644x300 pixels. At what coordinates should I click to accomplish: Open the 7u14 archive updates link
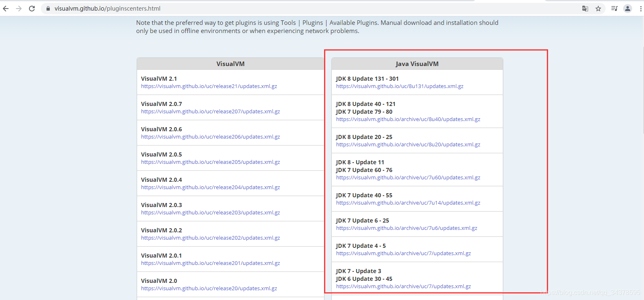click(x=408, y=203)
